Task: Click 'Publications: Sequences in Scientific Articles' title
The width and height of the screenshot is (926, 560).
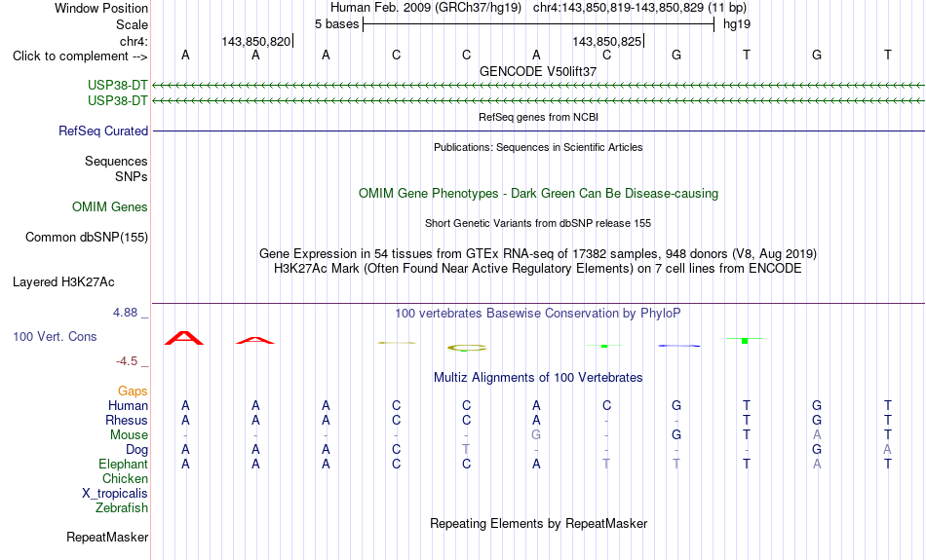Action: click(x=538, y=147)
